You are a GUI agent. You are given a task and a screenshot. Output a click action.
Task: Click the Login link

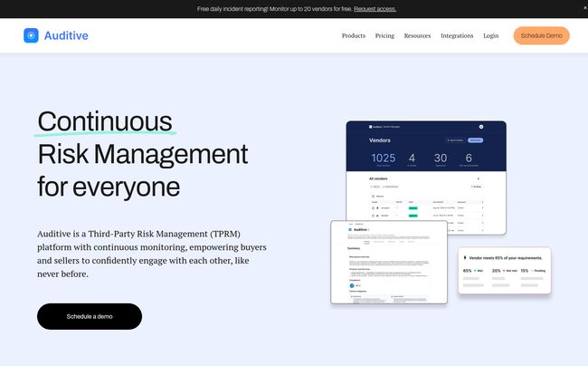point(490,35)
